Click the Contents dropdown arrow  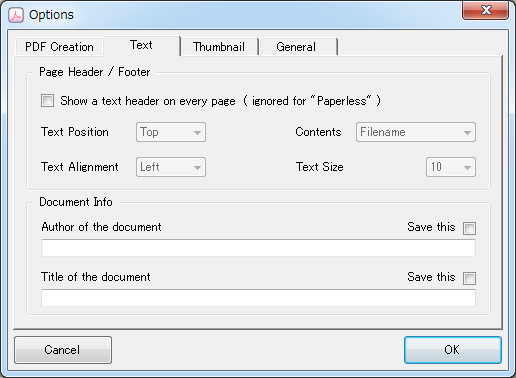point(467,133)
